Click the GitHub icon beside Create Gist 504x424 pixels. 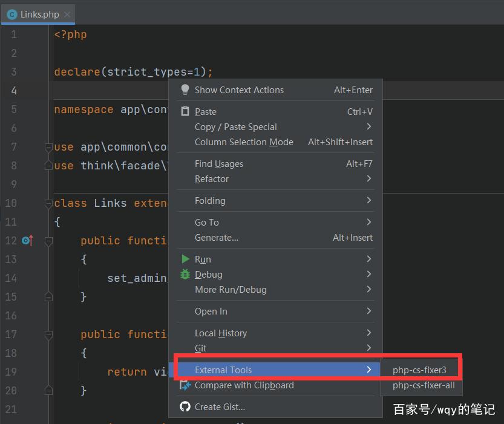185,406
